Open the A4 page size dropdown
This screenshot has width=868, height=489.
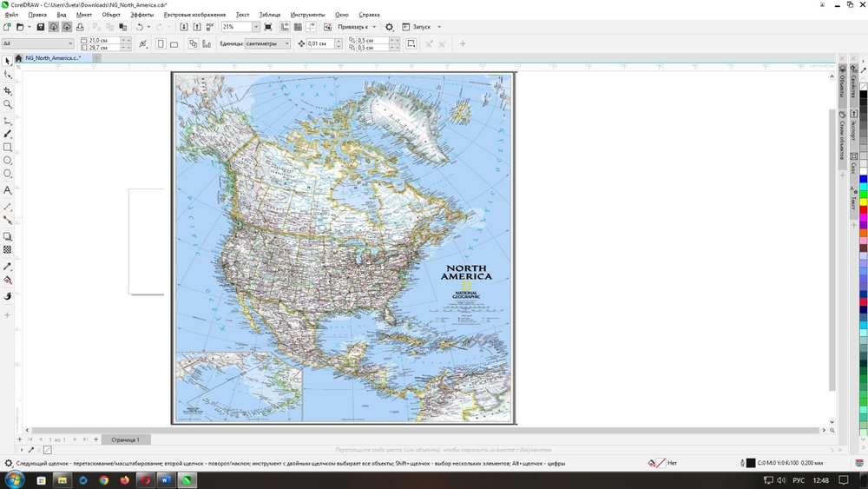pyautogui.click(x=70, y=43)
